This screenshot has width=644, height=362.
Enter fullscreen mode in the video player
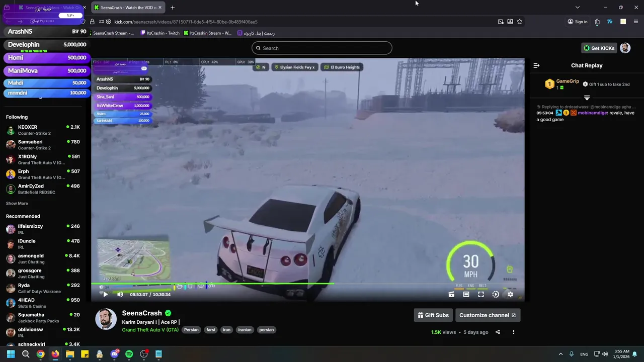(481, 295)
